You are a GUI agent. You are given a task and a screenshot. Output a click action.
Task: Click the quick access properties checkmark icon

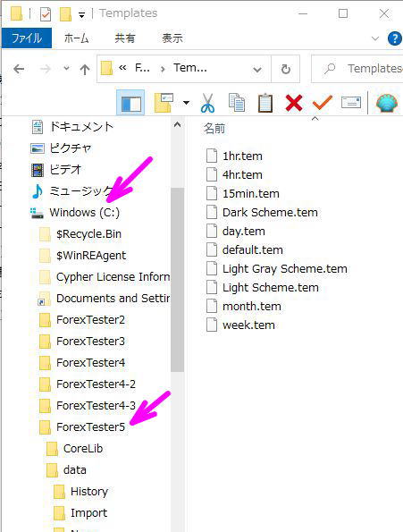tap(45, 14)
